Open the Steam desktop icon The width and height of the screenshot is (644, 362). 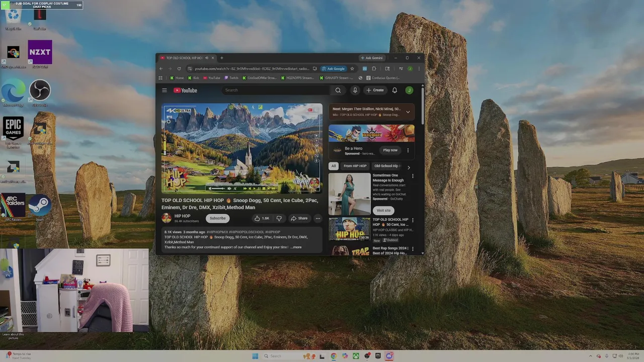click(x=40, y=208)
